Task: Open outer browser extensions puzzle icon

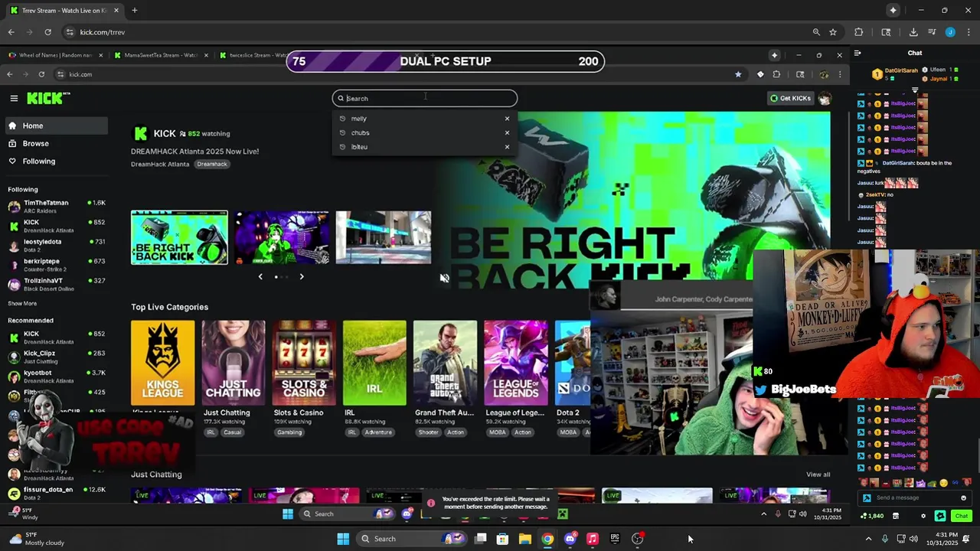Action: coord(858,32)
